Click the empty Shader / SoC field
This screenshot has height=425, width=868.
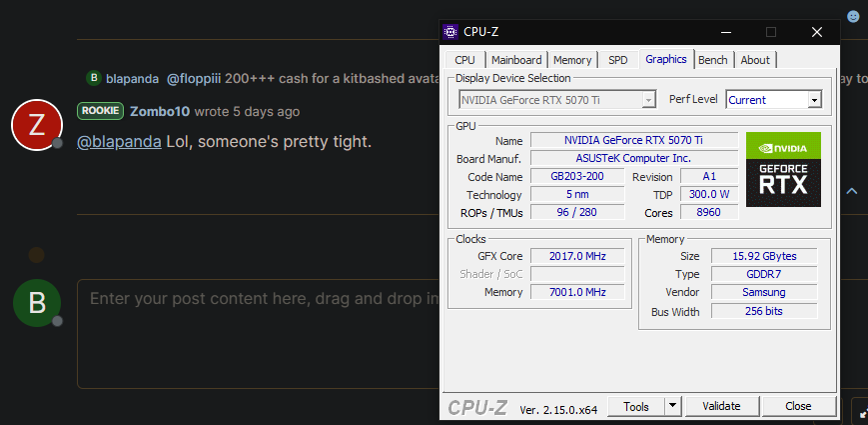(577, 274)
